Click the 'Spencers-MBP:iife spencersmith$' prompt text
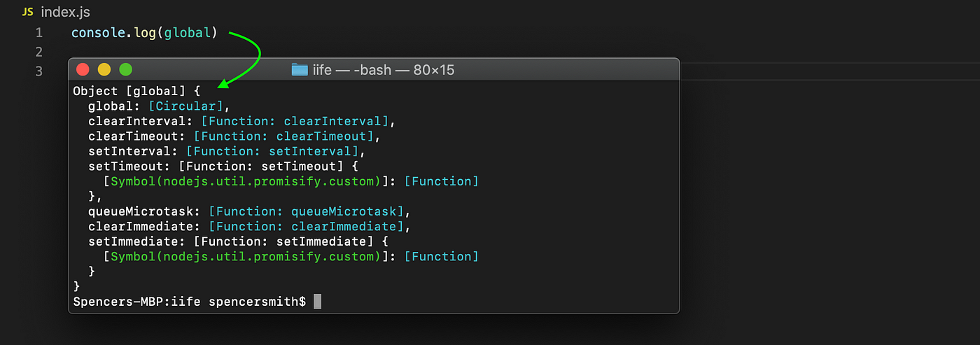 pos(190,302)
